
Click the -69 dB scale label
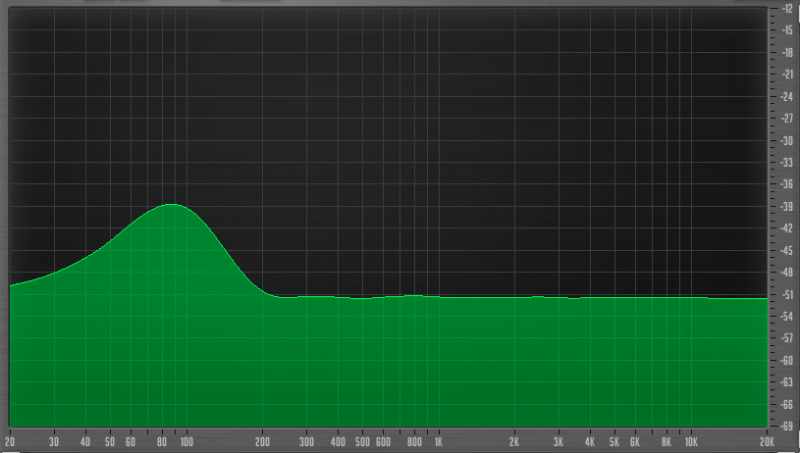788,427
